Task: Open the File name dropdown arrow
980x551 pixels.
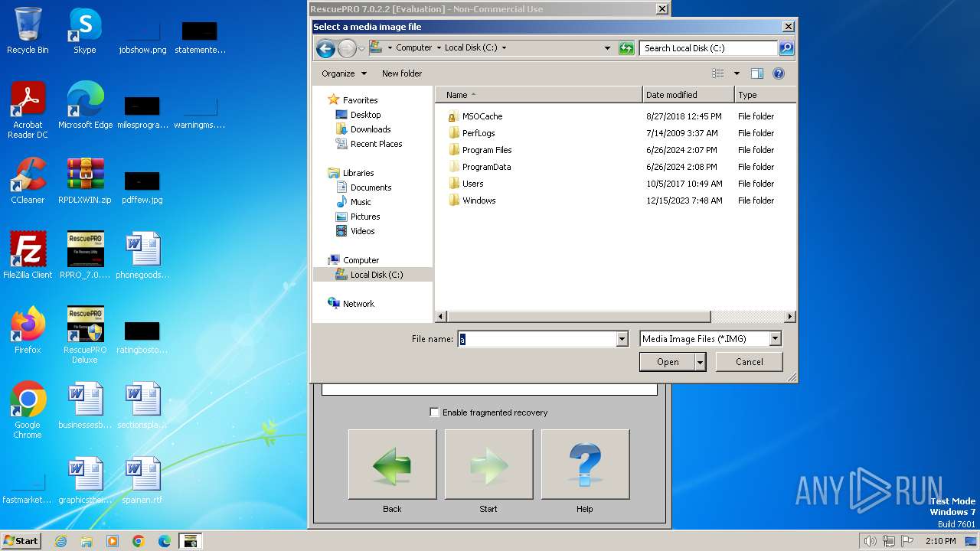Action: click(x=622, y=339)
